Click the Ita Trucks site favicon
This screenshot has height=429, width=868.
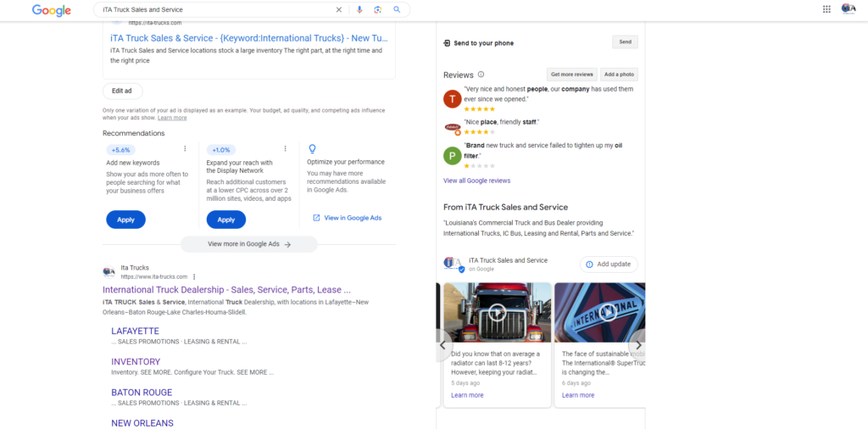(x=108, y=272)
